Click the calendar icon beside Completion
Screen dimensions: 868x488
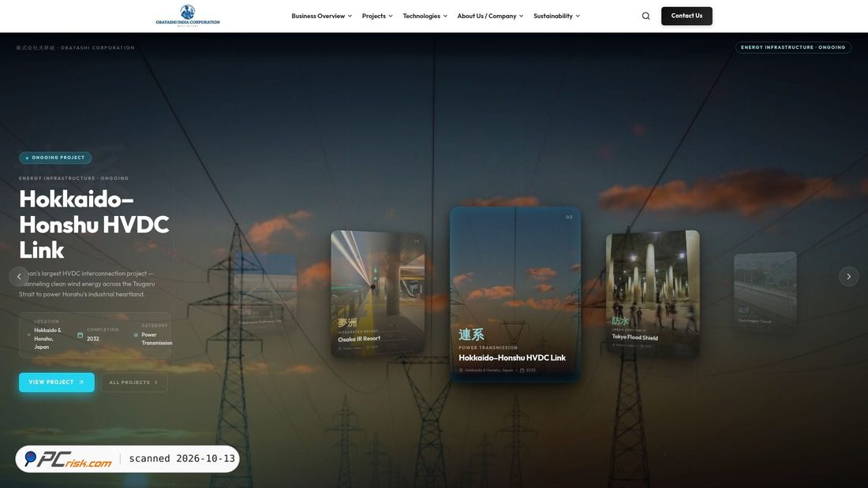coord(80,335)
